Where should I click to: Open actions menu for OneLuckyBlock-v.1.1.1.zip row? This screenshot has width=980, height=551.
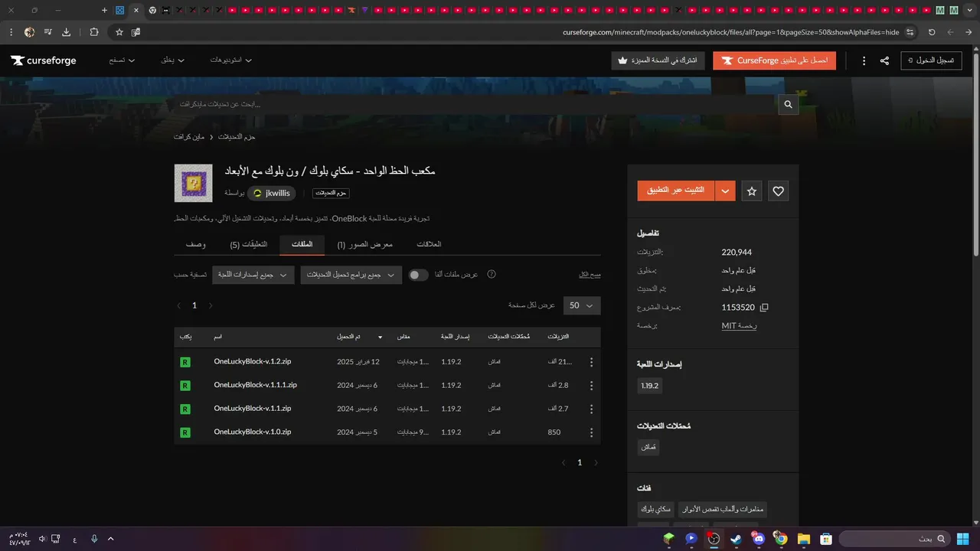point(591,386)
